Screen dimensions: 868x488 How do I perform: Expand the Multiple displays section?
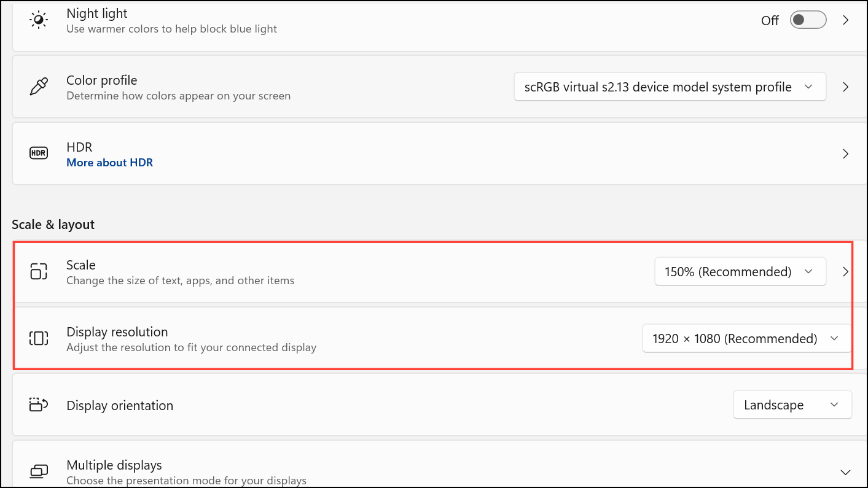pos(845,471)
